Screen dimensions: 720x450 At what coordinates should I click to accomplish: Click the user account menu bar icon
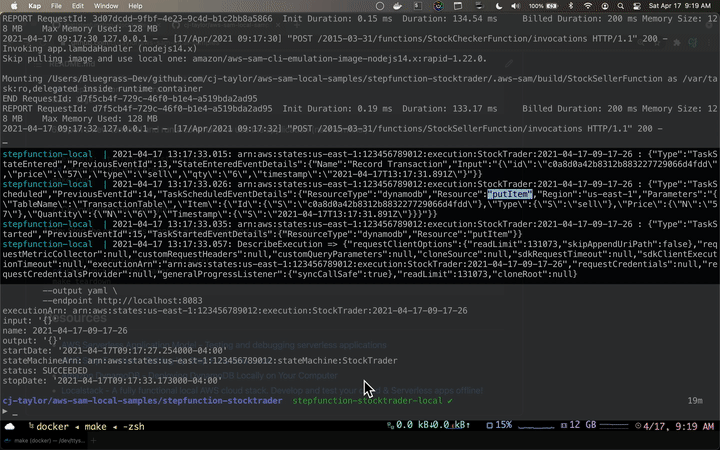pyautogui.click(x=605, y=6)
